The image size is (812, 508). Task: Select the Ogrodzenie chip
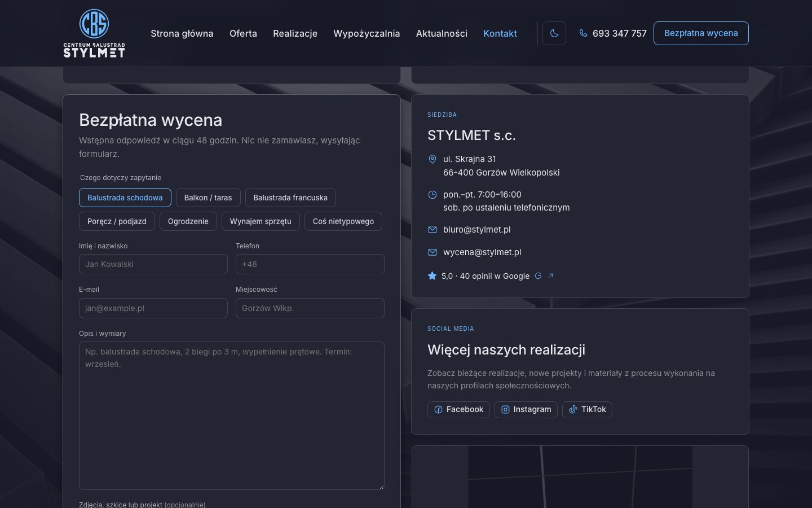pyautogui.click(x=188, y=221)
